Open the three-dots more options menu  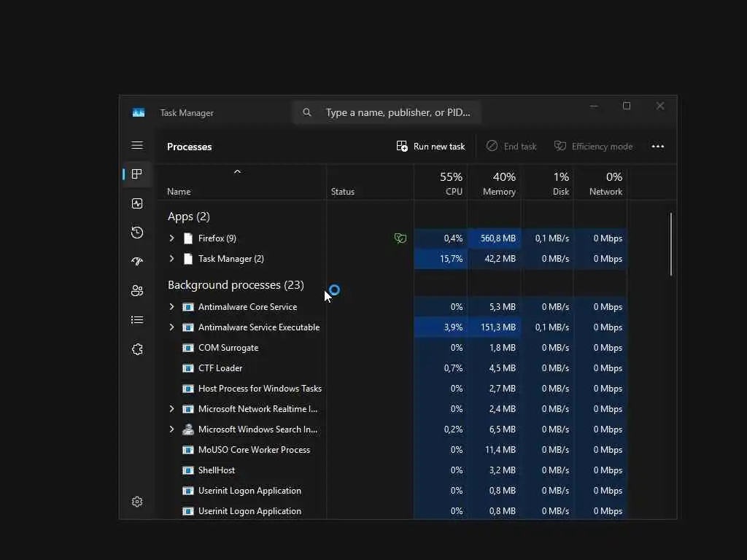[x=658, y=146]
